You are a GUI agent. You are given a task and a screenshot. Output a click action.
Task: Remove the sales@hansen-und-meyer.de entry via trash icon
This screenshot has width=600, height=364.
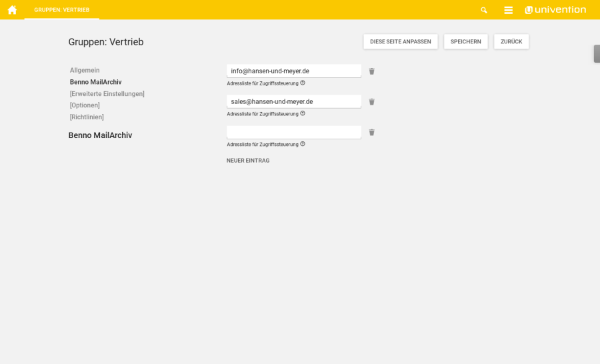tap(372, 102)
